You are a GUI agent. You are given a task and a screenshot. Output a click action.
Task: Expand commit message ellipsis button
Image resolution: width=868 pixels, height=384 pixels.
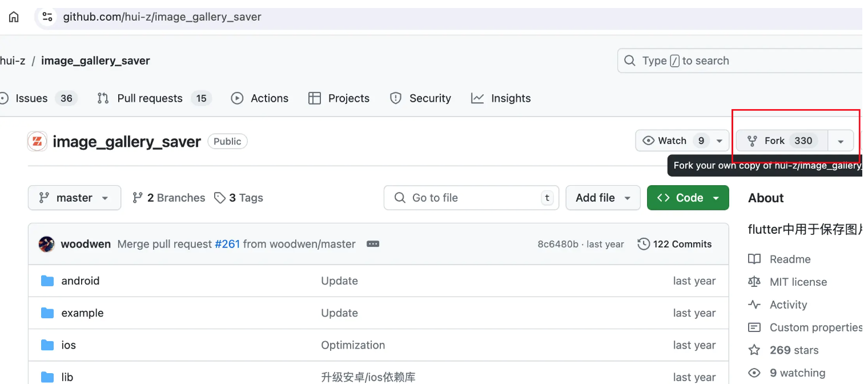(x=373, y=244)
